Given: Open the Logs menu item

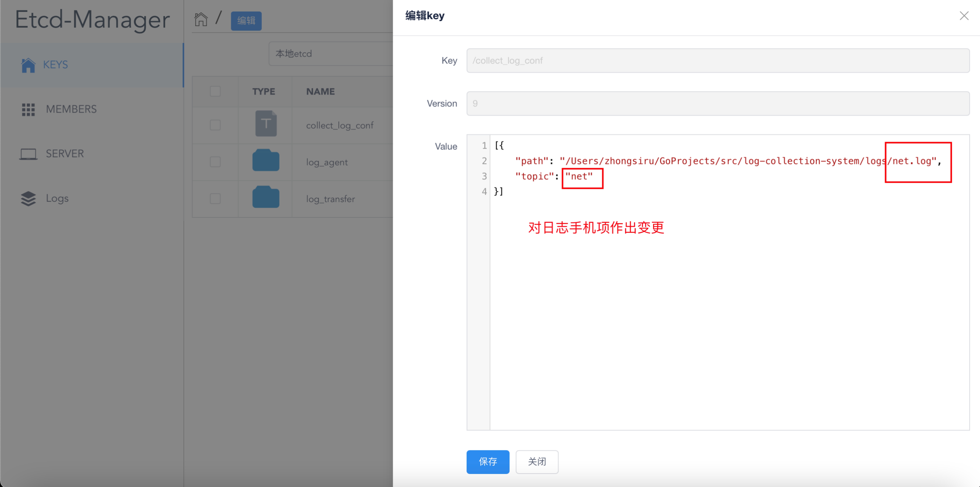Looking at the screenshot, I should 92,199.
